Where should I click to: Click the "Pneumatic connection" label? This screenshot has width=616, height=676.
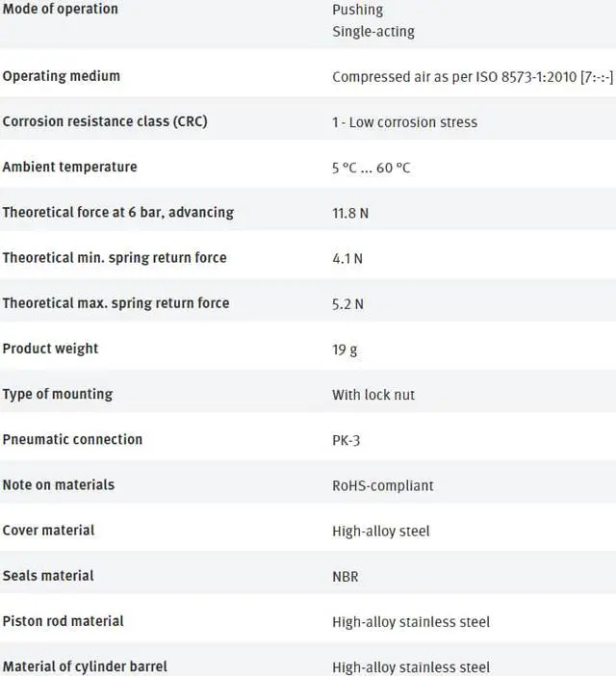click(72, 439)
